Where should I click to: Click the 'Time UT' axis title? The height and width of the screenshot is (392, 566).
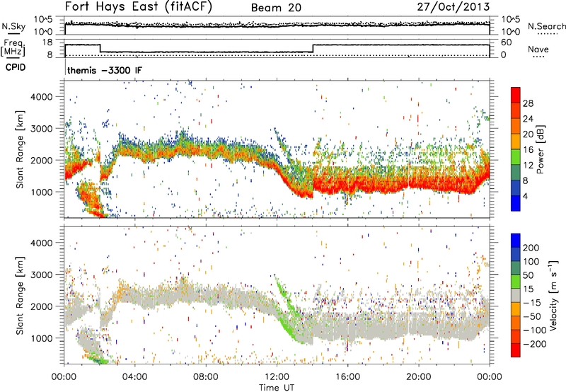coord(277,388)
